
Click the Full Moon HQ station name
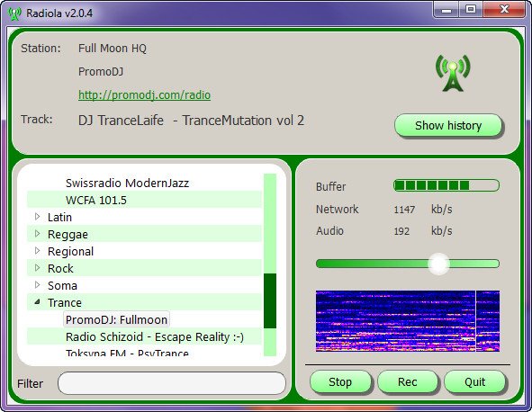coord(113,49)
